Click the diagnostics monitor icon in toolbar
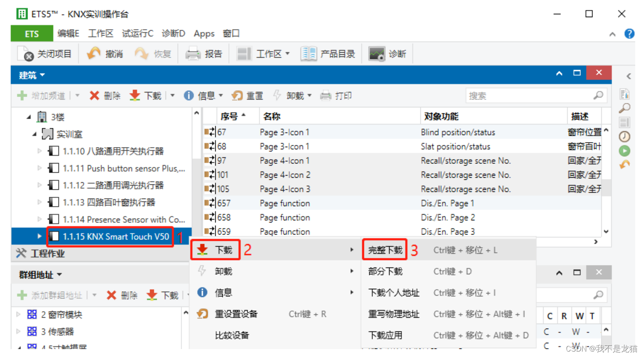Viewport: 644px width, 357px height. pyautogui.click(x=376, y=54)
